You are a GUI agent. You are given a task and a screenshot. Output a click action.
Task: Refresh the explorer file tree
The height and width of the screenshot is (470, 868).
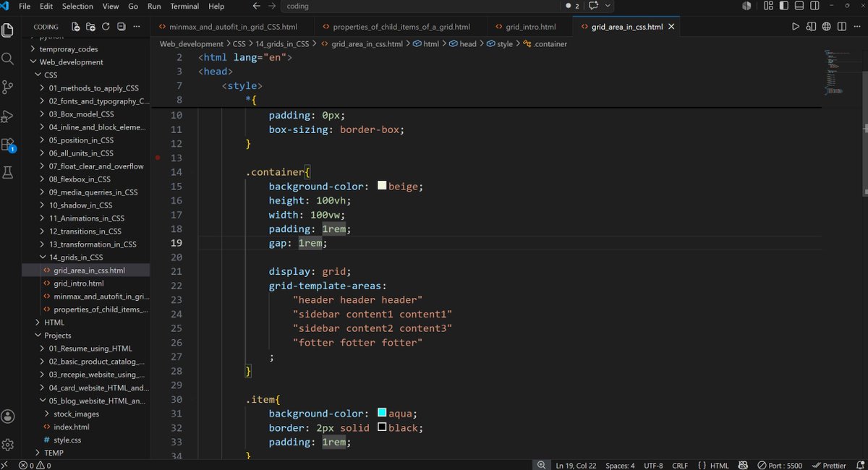(106, 27)
